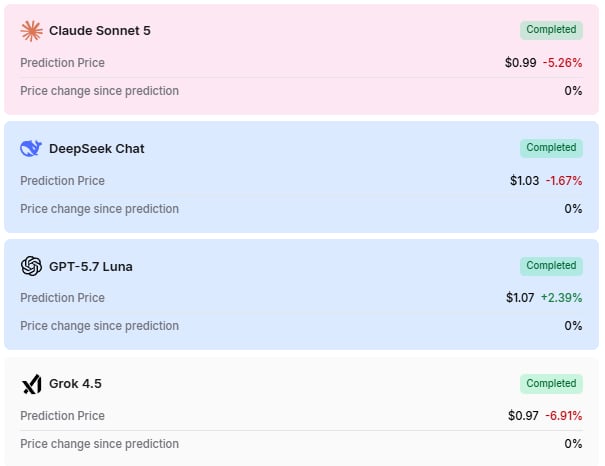Click Completed badge on Claude Sonnet 5 card

click(551, 30)
